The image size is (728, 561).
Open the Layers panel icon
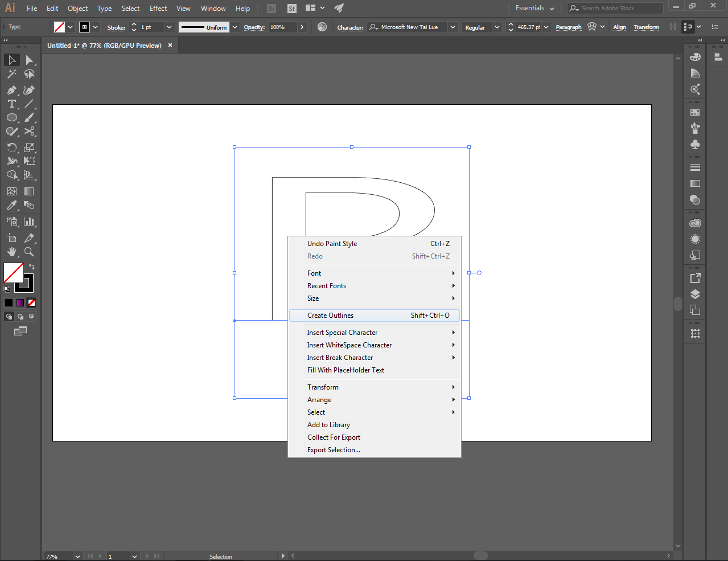[695, 294]
